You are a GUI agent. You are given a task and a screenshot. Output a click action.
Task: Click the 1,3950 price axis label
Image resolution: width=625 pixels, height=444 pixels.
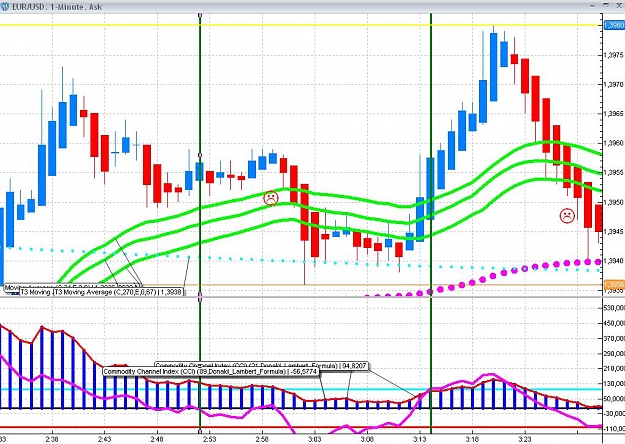(x=615, y=202)
